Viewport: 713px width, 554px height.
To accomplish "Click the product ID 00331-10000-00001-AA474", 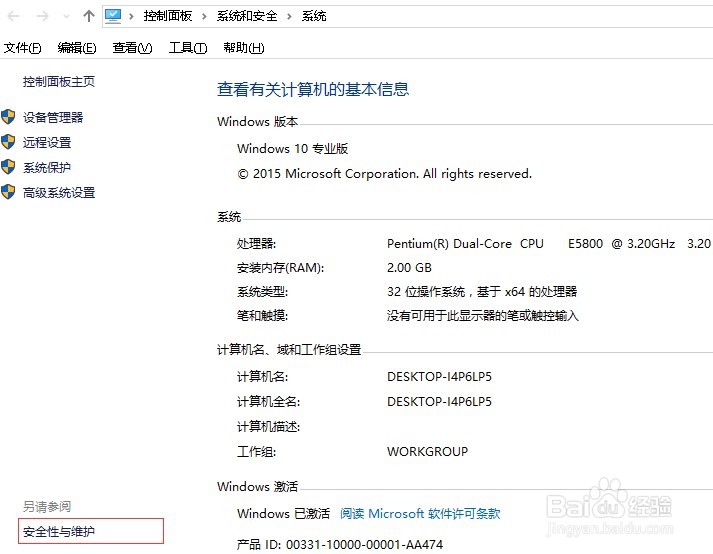I will tap(364, 544).
